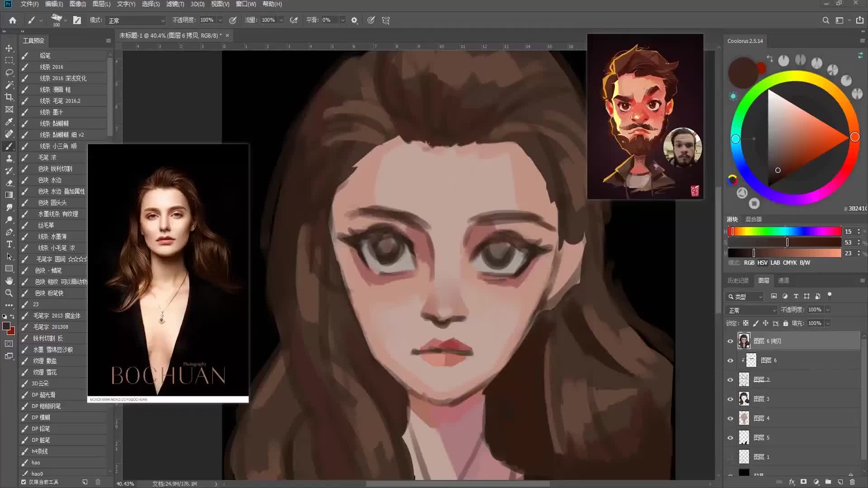
Task: Select the Type tool
Action: (9, 244)
